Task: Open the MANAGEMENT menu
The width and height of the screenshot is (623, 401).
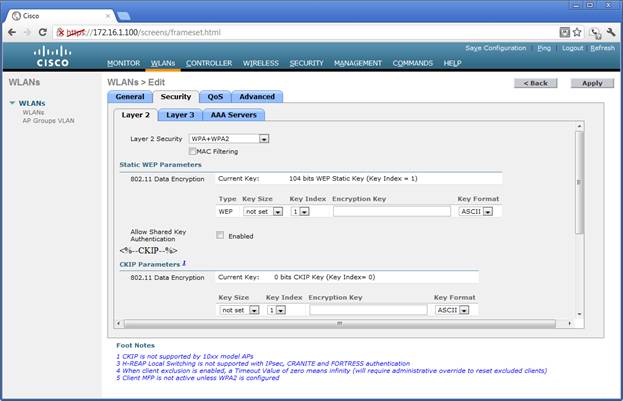Action: (358, 63)
